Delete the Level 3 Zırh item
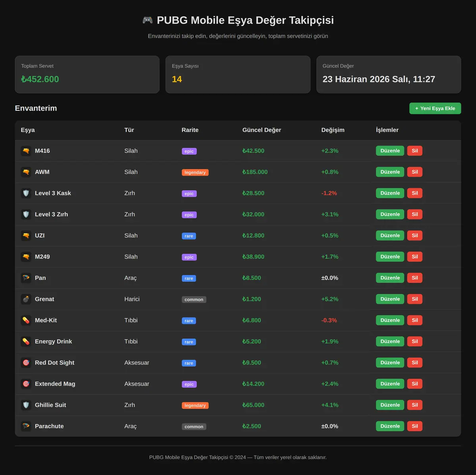Screen dimensions: 476x475 click(415, 215)
